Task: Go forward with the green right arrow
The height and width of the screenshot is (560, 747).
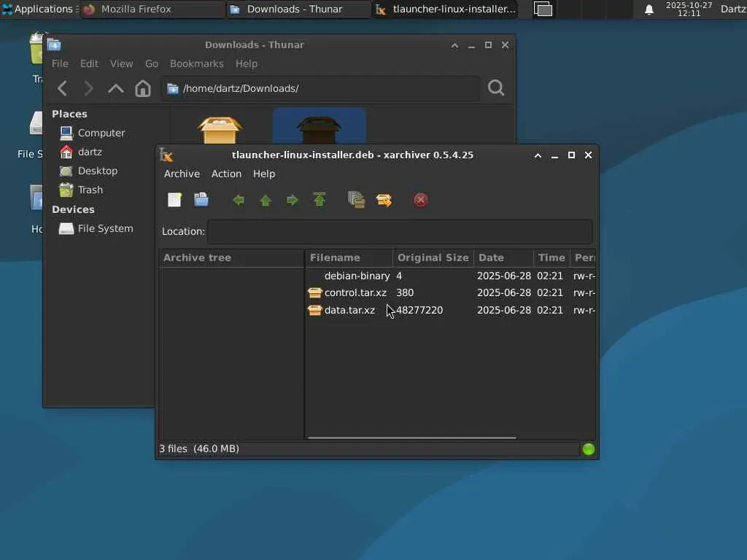Action: 292,200
